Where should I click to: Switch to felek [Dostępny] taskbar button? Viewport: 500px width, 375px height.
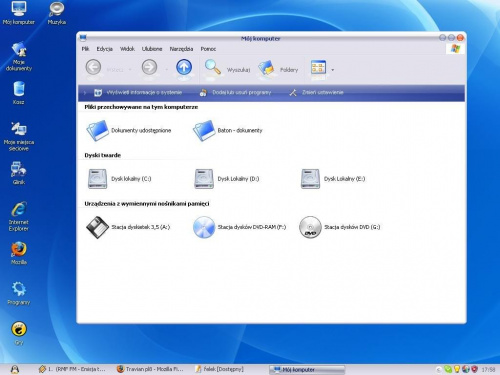[219, 369]
